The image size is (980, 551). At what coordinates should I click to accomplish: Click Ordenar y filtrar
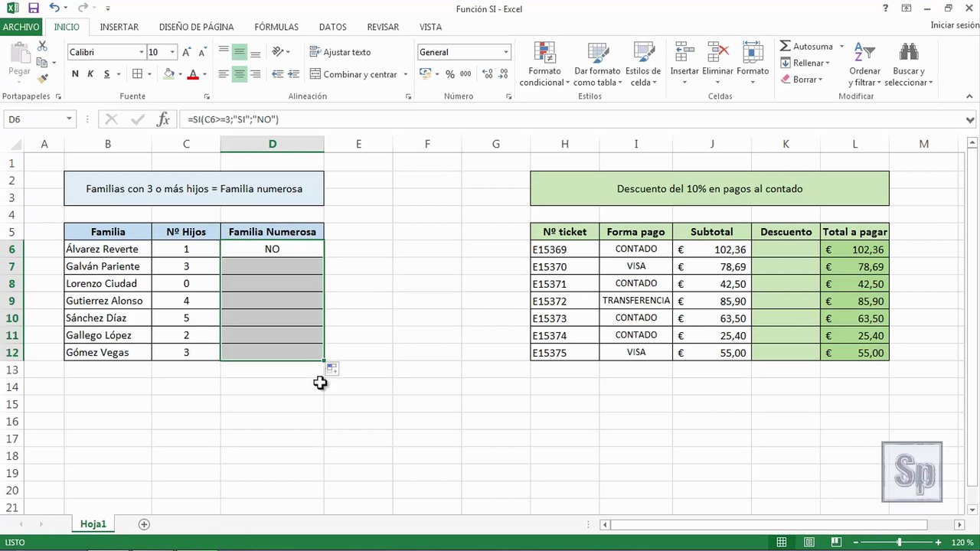point(865,64)
